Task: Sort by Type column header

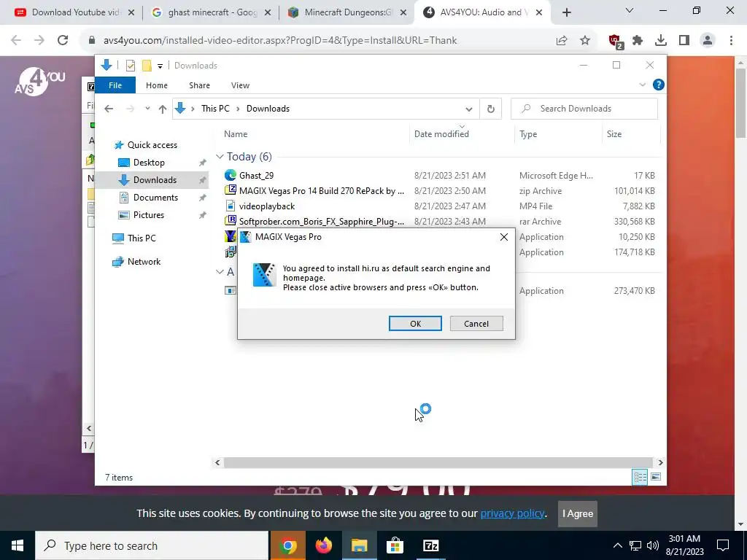Action: click(528, 134)
